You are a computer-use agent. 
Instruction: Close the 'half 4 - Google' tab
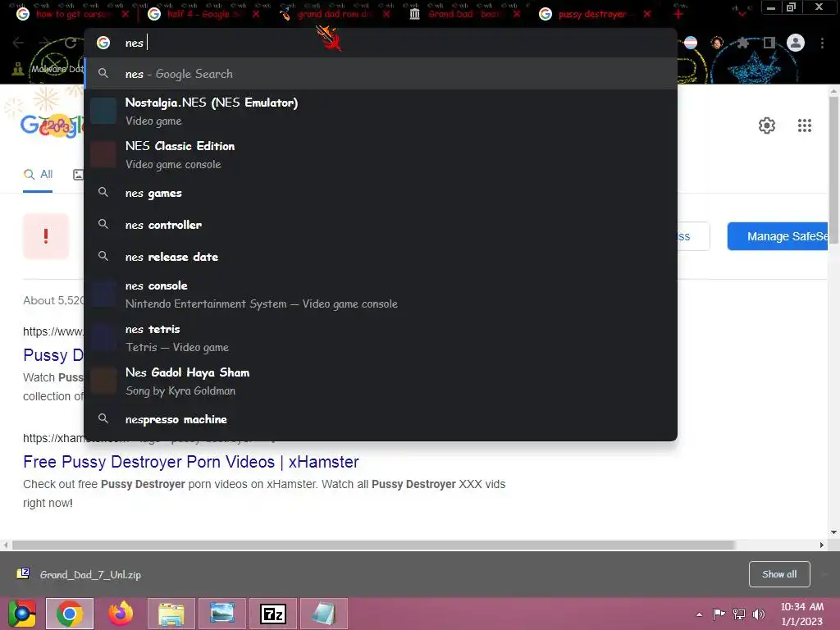256,15
